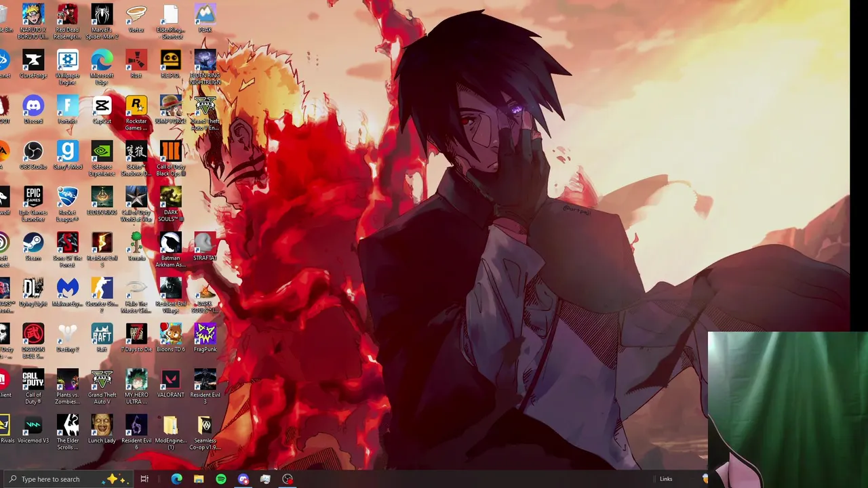Launch the JUMP FORCE icon
The image size is (868, 488).
pyautogui.click(x=170, y=110)
